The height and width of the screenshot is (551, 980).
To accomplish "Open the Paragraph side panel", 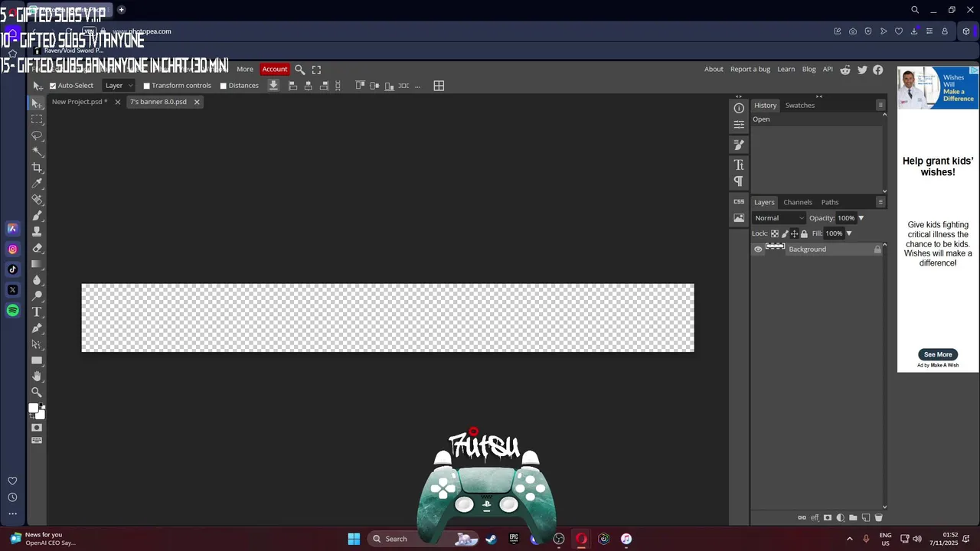I will click(x=739, y=181).
